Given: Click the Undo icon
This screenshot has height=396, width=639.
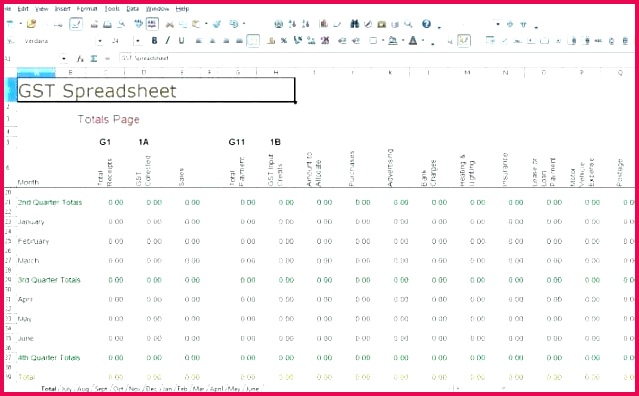Looking at the screenshot, I should pyautogui.click(x=234, y=24).
